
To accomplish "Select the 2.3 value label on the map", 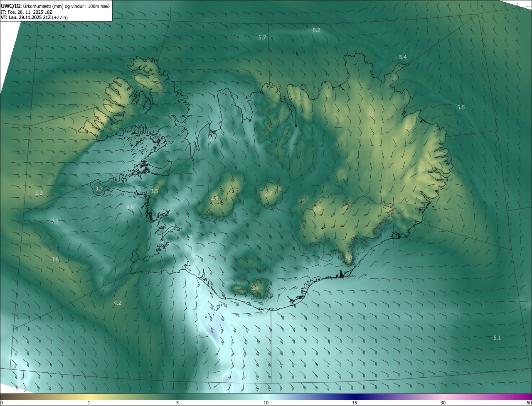I will coord(409,127).
